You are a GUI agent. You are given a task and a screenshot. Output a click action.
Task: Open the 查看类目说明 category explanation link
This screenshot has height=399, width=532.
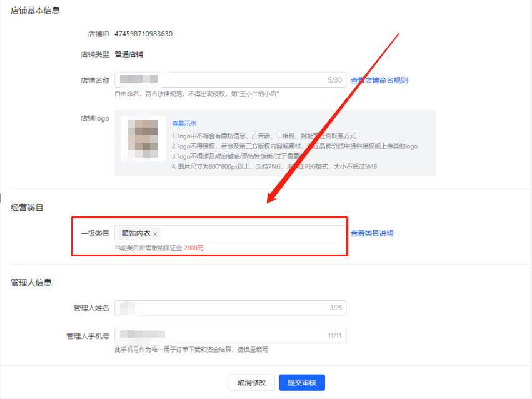[373, 233]
